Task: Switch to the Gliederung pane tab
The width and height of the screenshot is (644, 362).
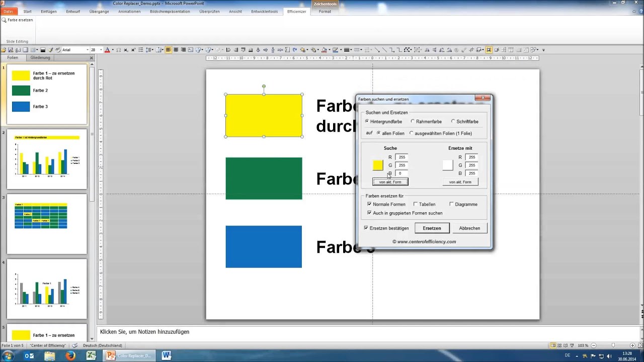Action: click(x=40, y=58)
